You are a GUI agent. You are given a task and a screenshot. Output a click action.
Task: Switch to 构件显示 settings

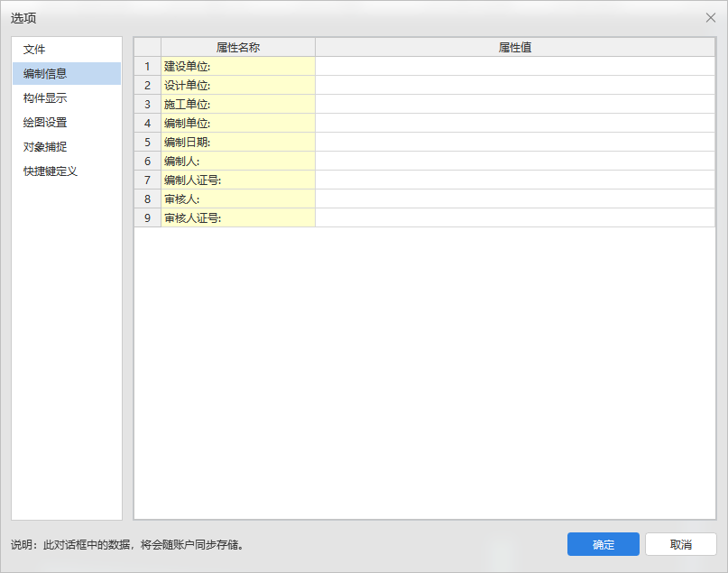coord(45,98)
